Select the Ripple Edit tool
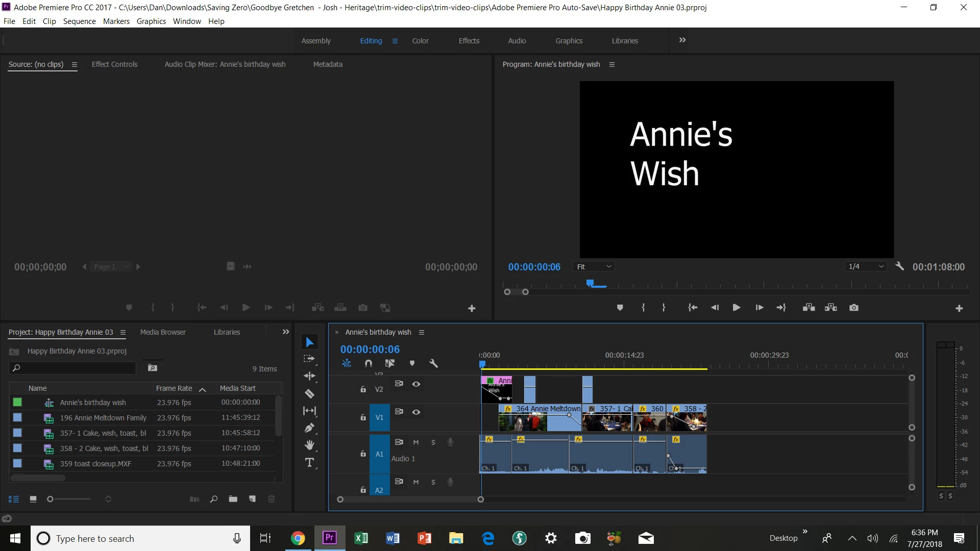The width and height of the screenshot is (980, 551). [309, 376]
